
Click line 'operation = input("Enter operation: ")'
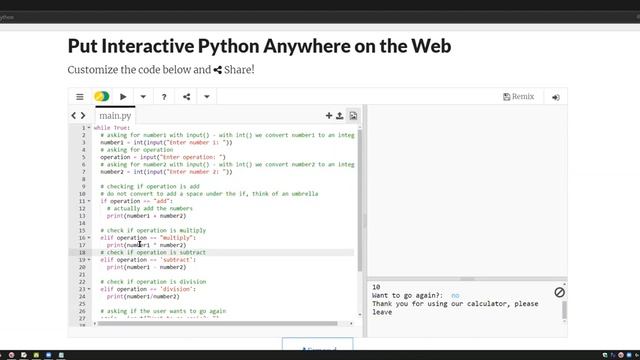click(x=163, y=157)
